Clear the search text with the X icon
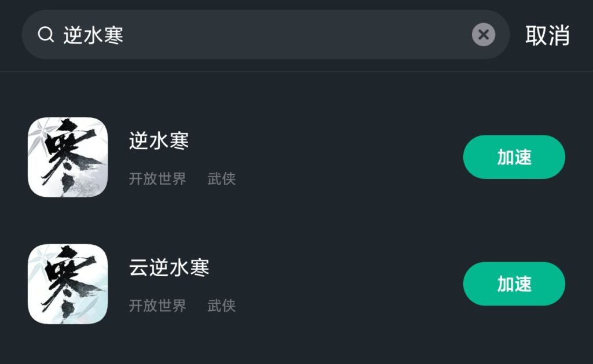Screen dimensions: 593x364 484,35
